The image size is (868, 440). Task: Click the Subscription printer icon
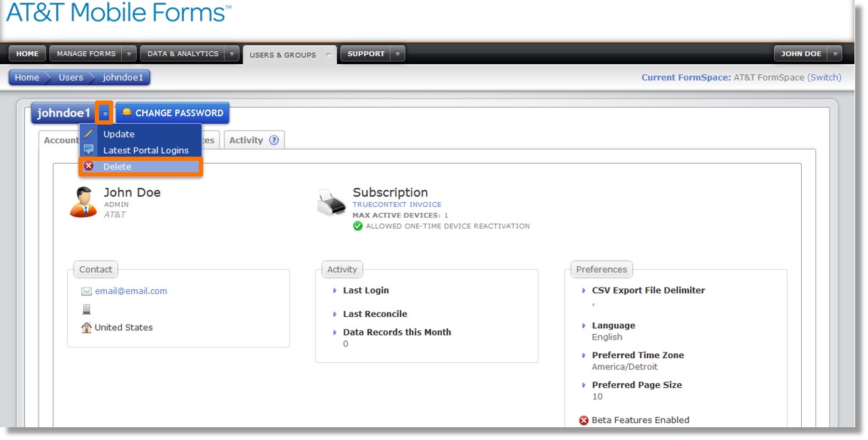331,202
